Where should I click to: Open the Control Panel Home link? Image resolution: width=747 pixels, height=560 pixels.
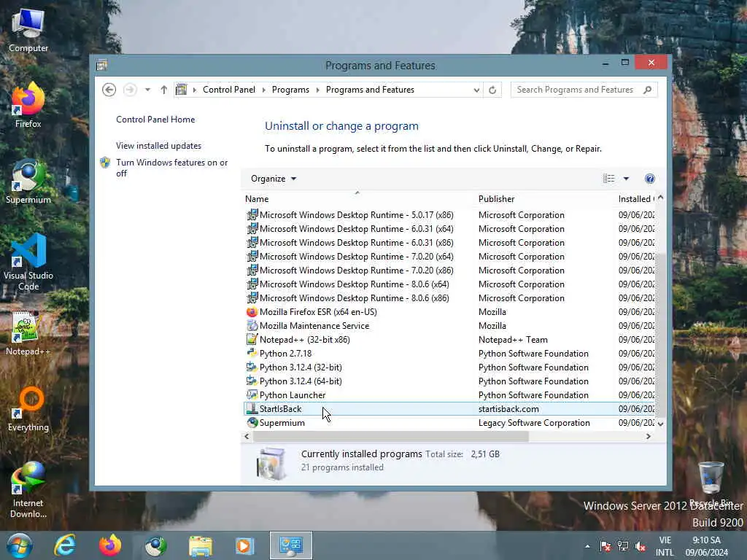[155, 120]
